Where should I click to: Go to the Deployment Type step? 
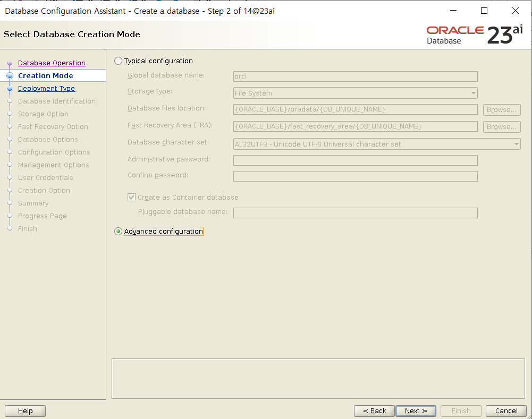[46, 89]
